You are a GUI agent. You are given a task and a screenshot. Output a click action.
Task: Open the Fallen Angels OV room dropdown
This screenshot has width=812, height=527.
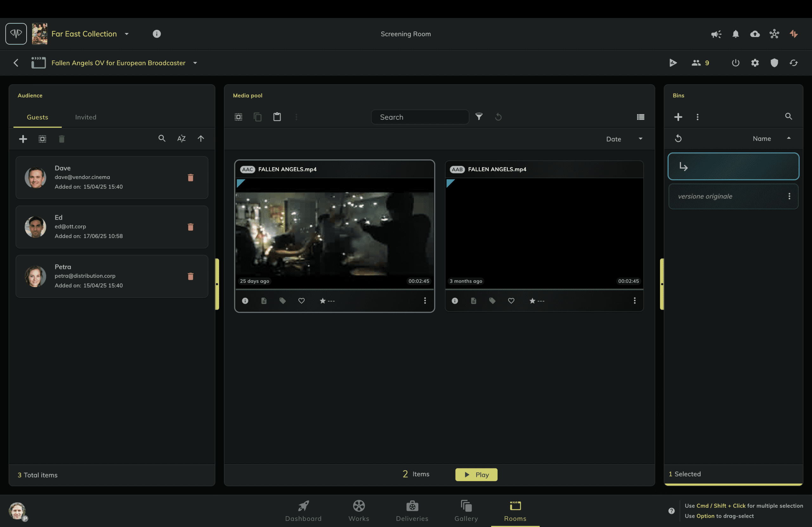195,63
